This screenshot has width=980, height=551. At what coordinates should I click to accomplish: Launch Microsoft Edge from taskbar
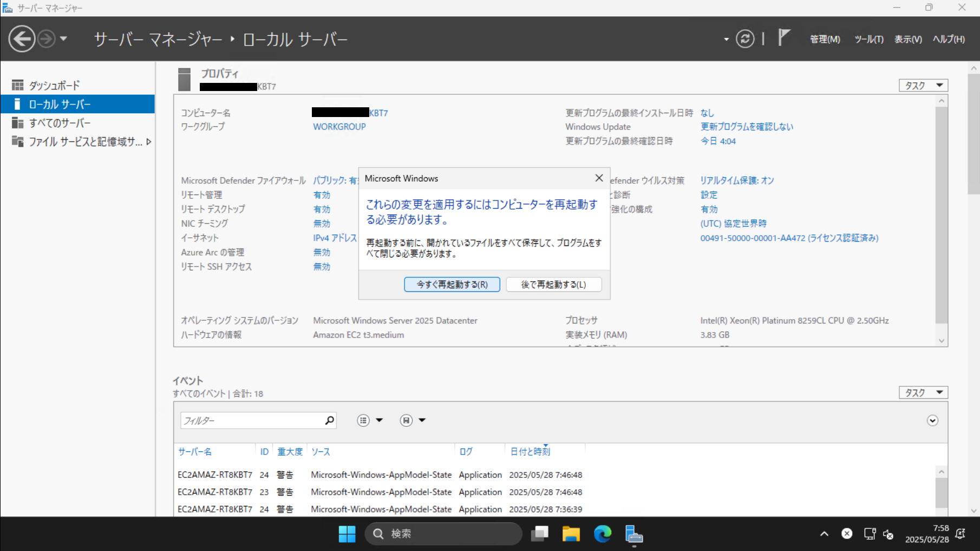click(x=603, y=534)
